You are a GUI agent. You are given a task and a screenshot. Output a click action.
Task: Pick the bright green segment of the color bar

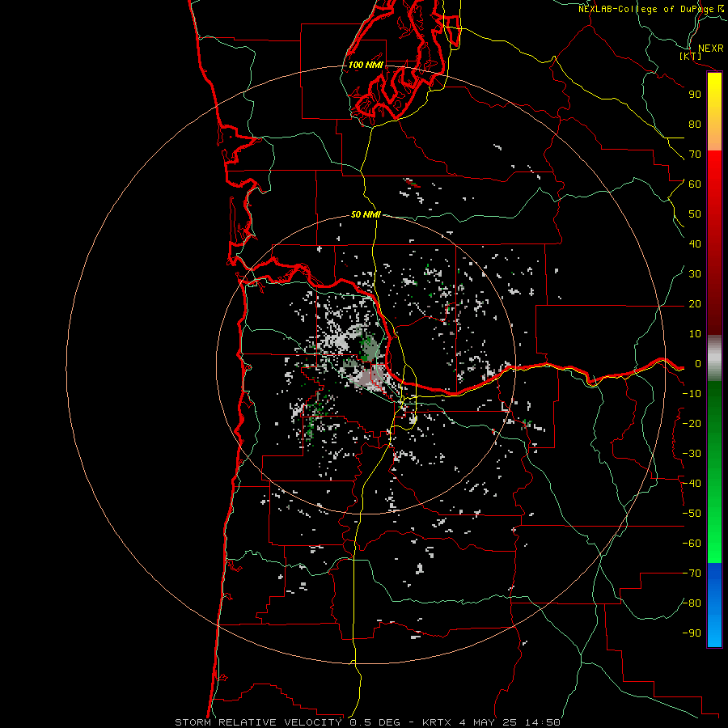tap(714, 534)
